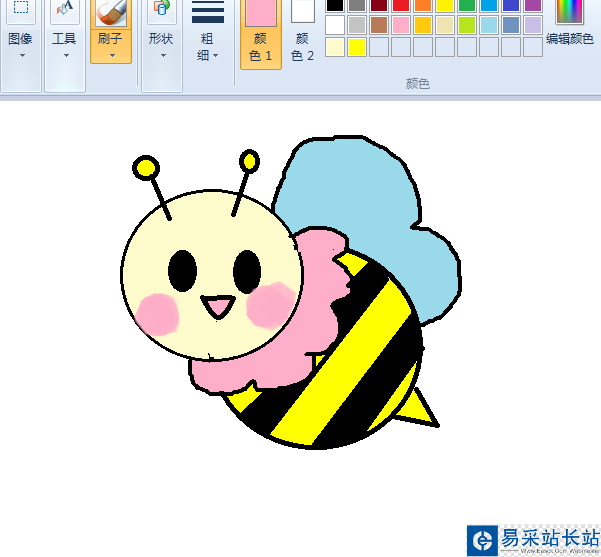Open the 图像 (Image) selection menu
Viewport: 601px width, 557px height.
coord(20,40)
